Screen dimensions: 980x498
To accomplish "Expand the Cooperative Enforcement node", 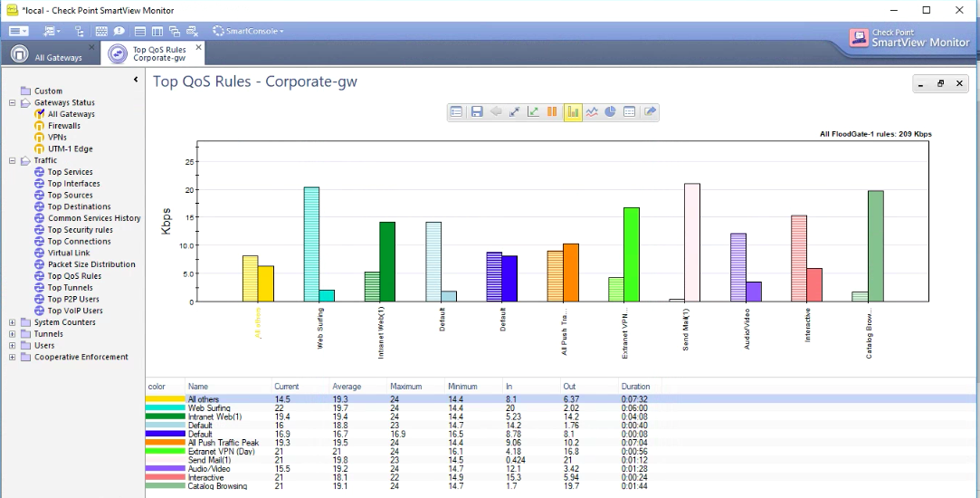I will [x=12, y=358].
